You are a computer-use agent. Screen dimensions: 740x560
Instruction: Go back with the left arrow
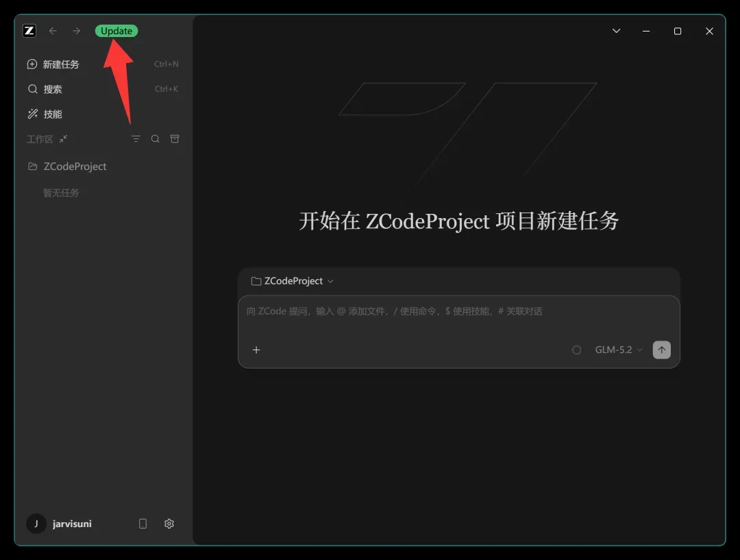click(x=53, y=31)
